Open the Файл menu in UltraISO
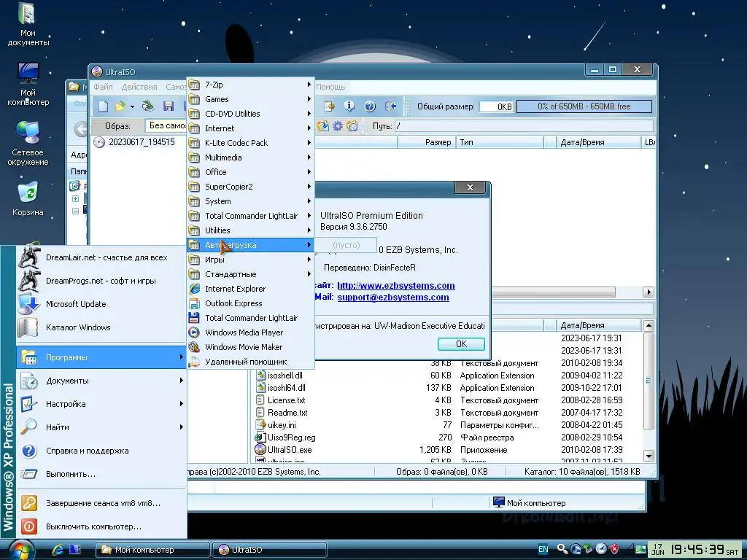This screenshot has width=747, height=560. point(103,87)
